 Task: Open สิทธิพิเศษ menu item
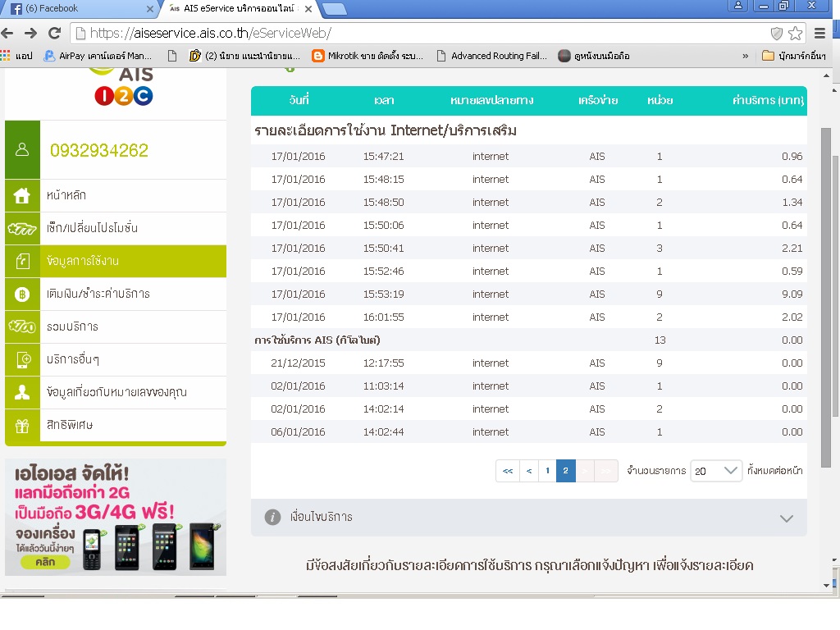pyautogui.click(x=116, y=426)
